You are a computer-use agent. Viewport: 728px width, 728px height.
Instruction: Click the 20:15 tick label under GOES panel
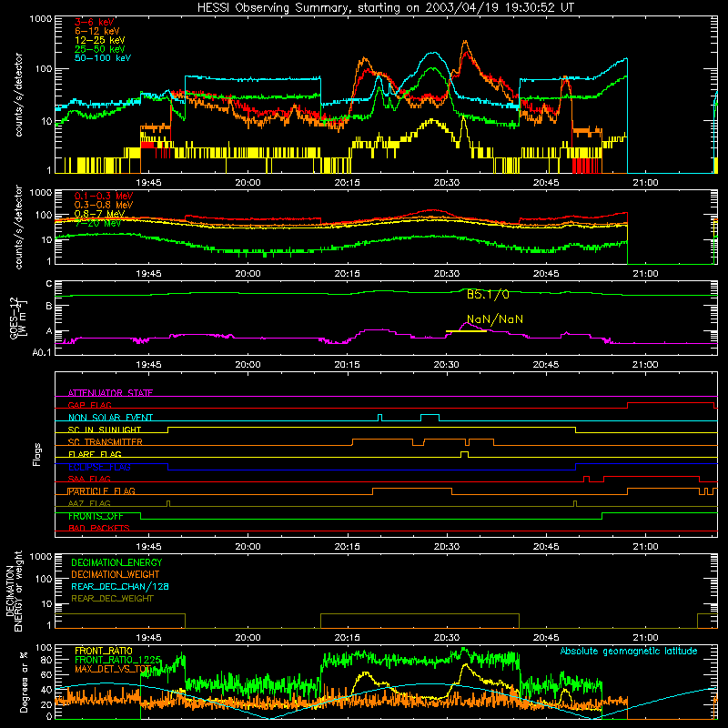[348, 365]
